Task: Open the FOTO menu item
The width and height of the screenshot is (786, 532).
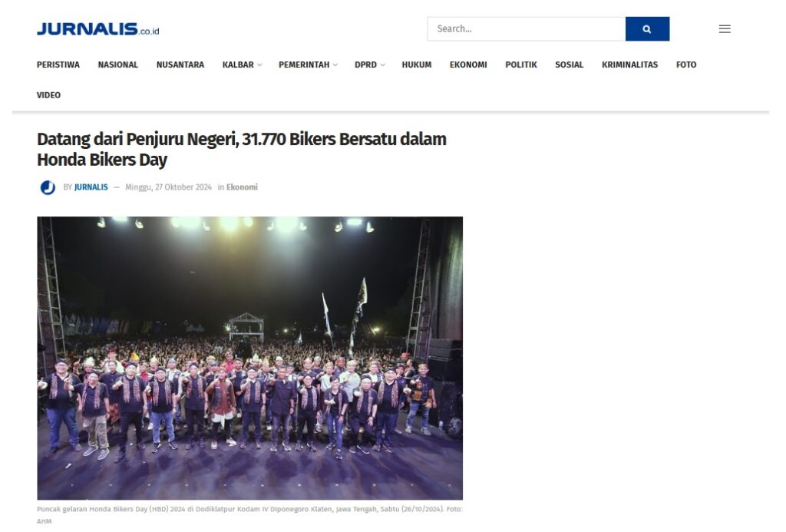Action: tap(685, 64)
